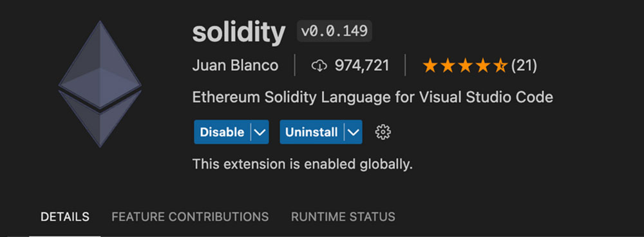This screenshot has height=237, width=644.
Task: Click the half-filled fifth rating star
Action: [500, 66]
